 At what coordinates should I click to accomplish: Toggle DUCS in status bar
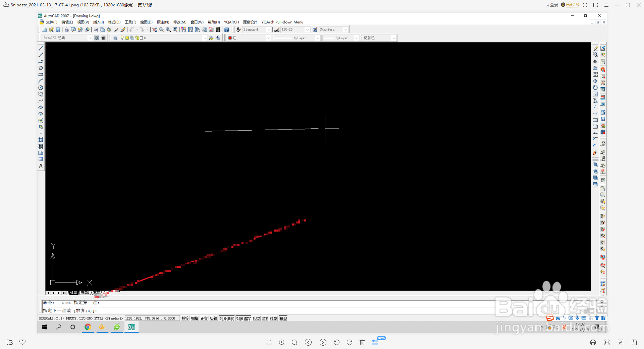pos(256,318)
